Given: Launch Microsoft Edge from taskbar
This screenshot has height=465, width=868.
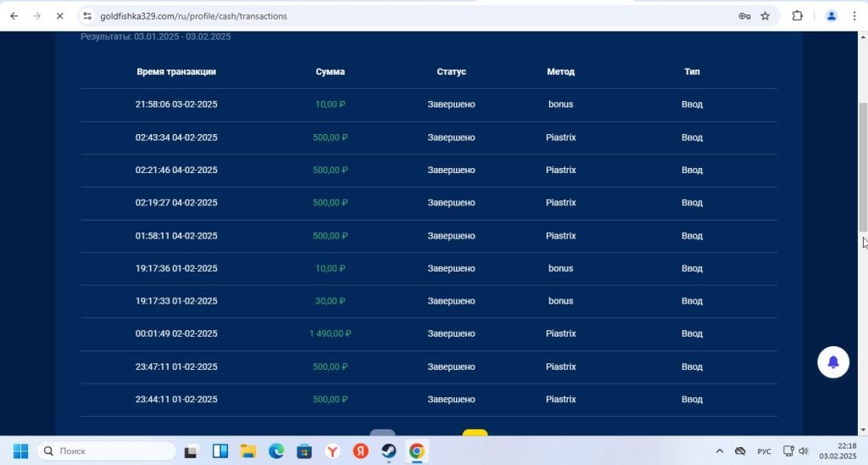Looking at the screenshot, I should click(x=276, y=451).
